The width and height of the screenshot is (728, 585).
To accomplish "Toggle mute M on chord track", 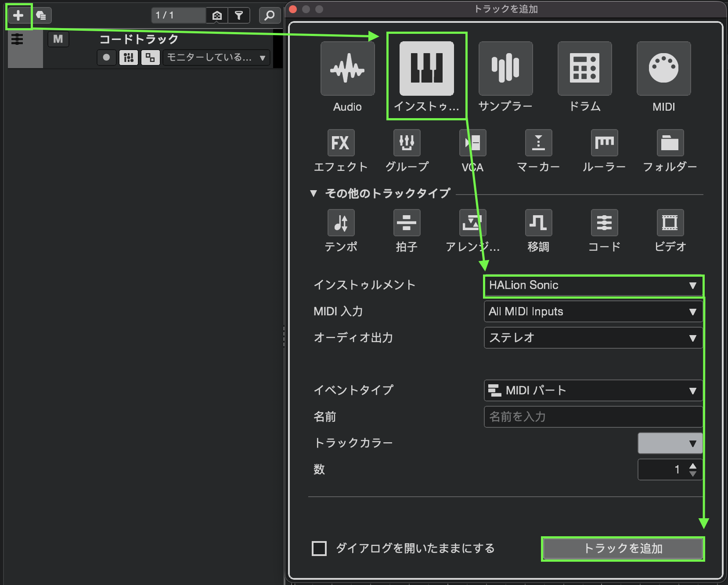I will [58, 39].
